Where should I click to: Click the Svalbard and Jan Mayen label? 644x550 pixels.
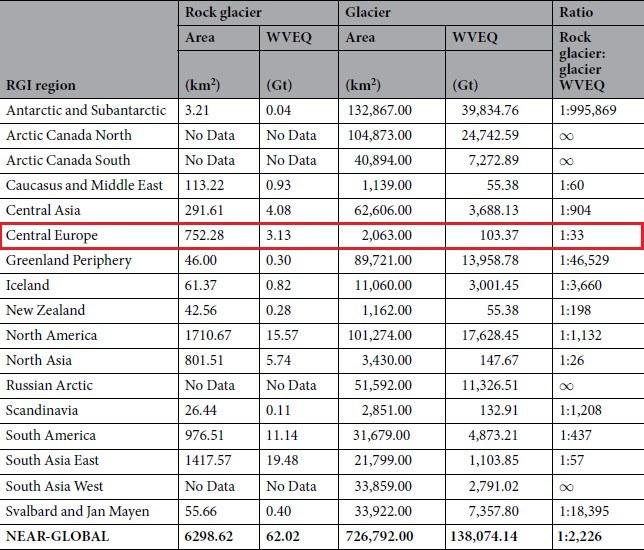77,511
